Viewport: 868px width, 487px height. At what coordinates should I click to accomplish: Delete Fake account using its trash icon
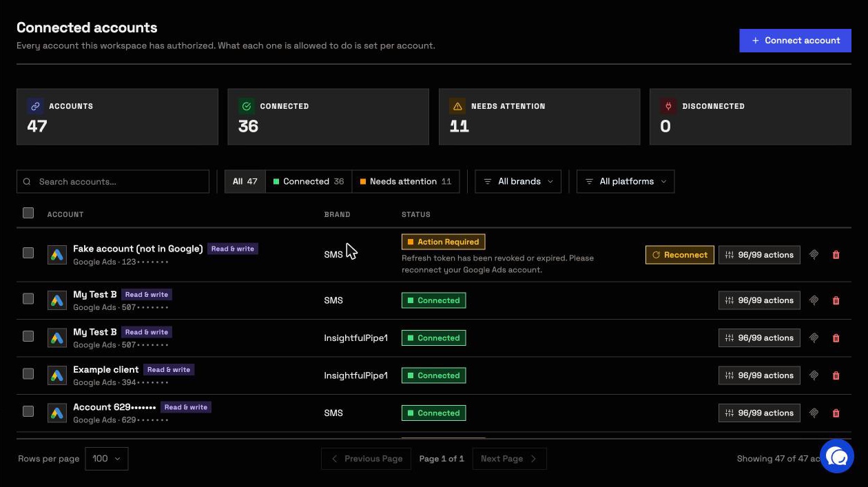[836, 255]
